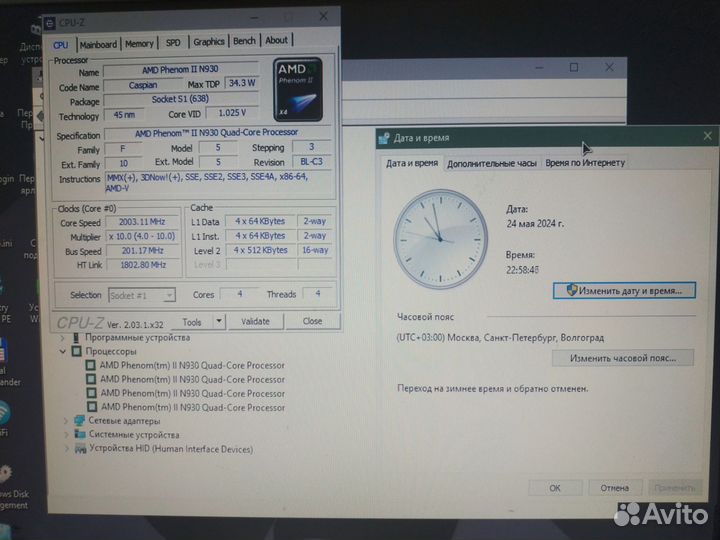Select the first AMD Phenom II N930 processor entry
The height and width of the screenshot is (540, 720).
pos(192,366)
